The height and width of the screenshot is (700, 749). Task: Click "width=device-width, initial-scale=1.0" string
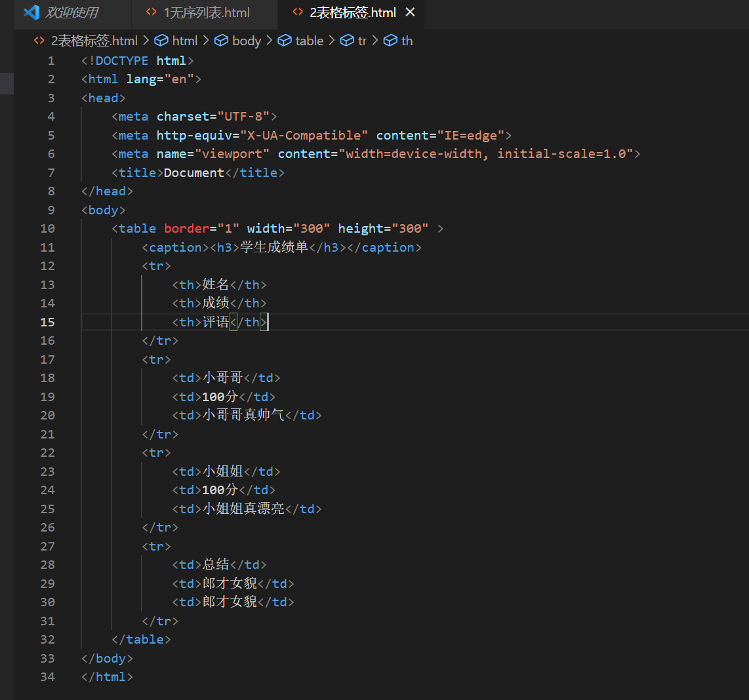pos(486,154)
